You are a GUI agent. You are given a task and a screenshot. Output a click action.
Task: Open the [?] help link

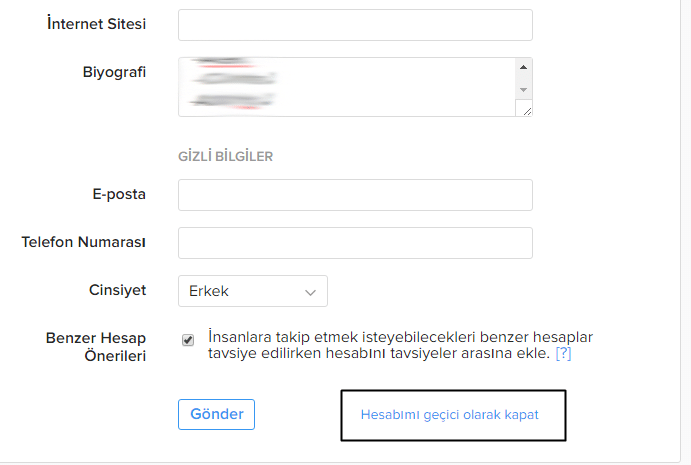564,354
